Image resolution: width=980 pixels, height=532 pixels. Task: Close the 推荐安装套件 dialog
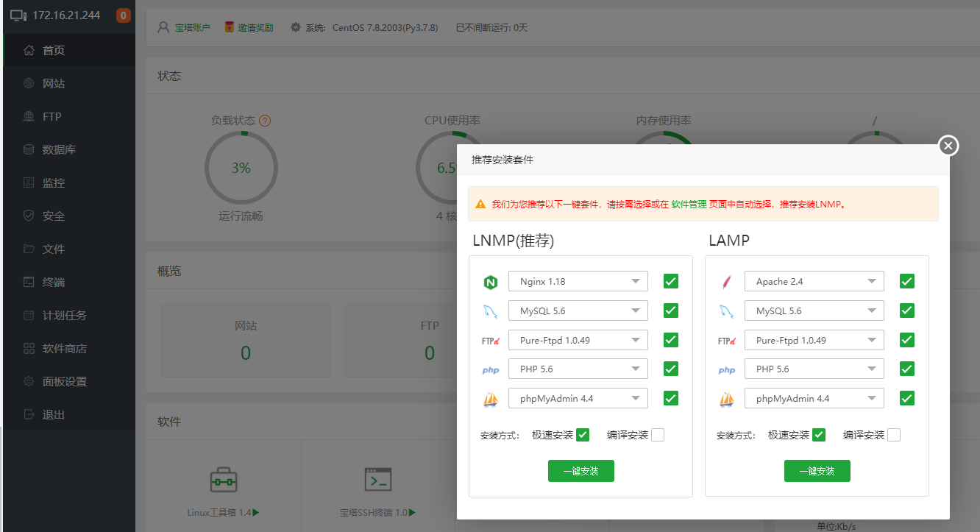click(x=948, y=146)
